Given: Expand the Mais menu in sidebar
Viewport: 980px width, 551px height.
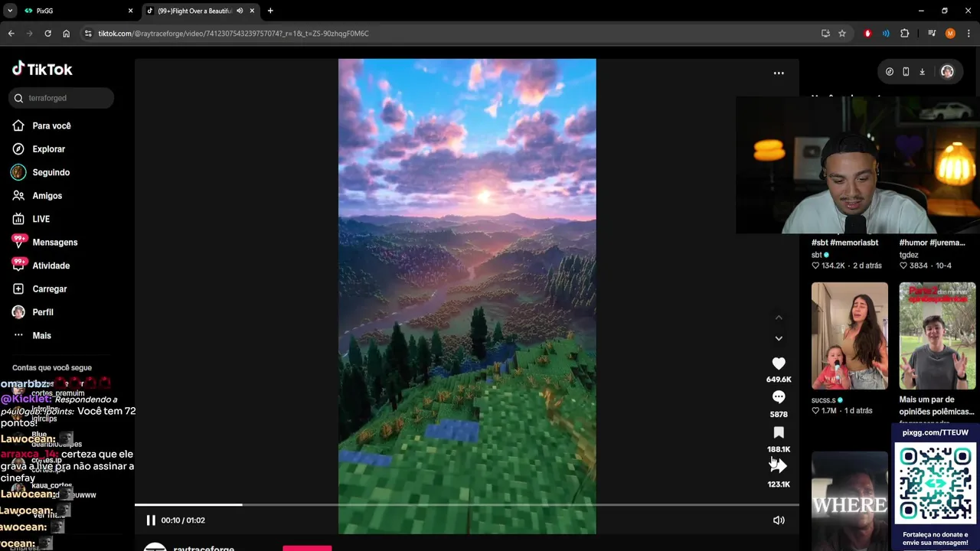Looking at the screenshot, I should click(41, 336).
